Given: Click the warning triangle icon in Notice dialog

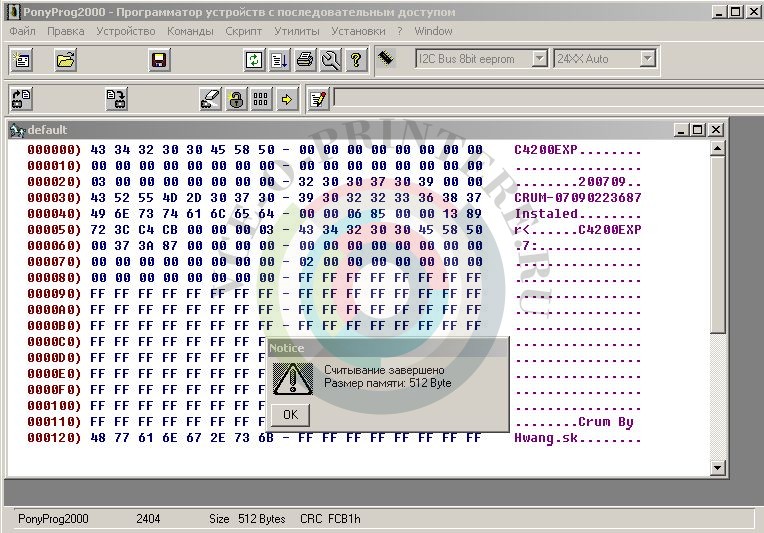Looking at the screenshot, I should 292,379.
